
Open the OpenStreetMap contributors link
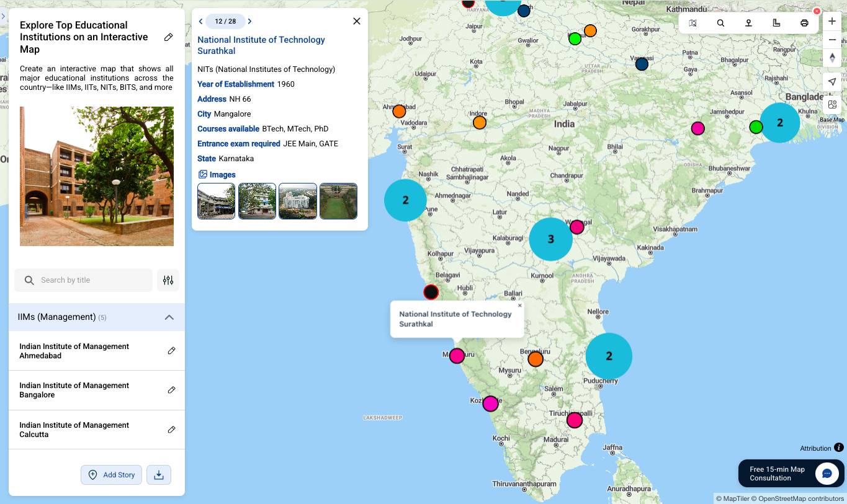click(798, 498)
